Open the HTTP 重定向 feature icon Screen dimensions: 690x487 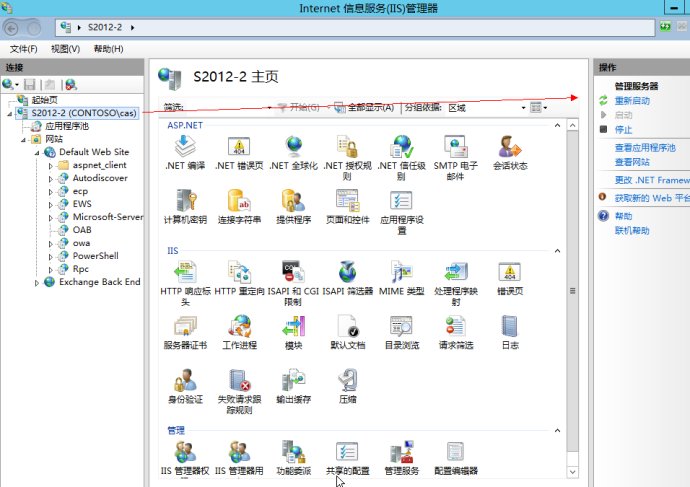(x=239, y=272)
